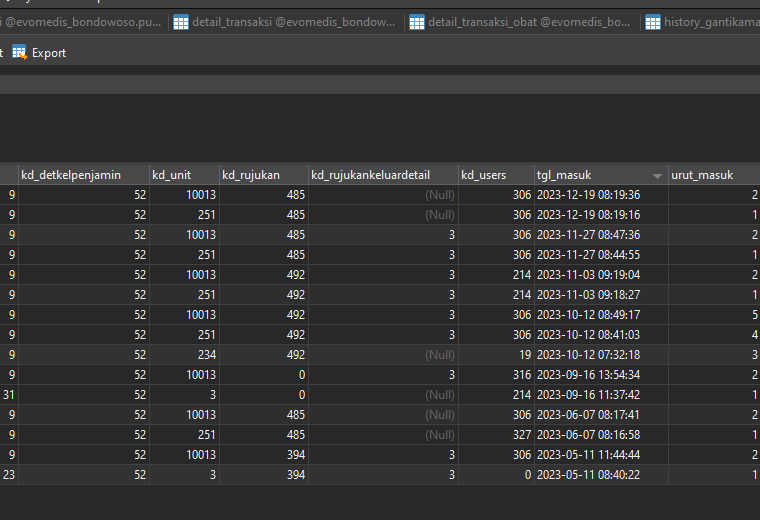Click the history_gantikamar tab table icon

tap(653, 22)
